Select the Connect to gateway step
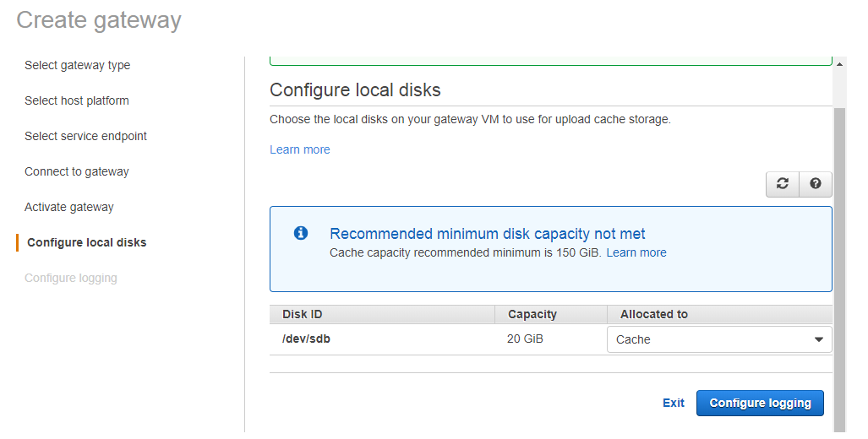This screenshot has width=868, height=439. (x=76, y=171)
